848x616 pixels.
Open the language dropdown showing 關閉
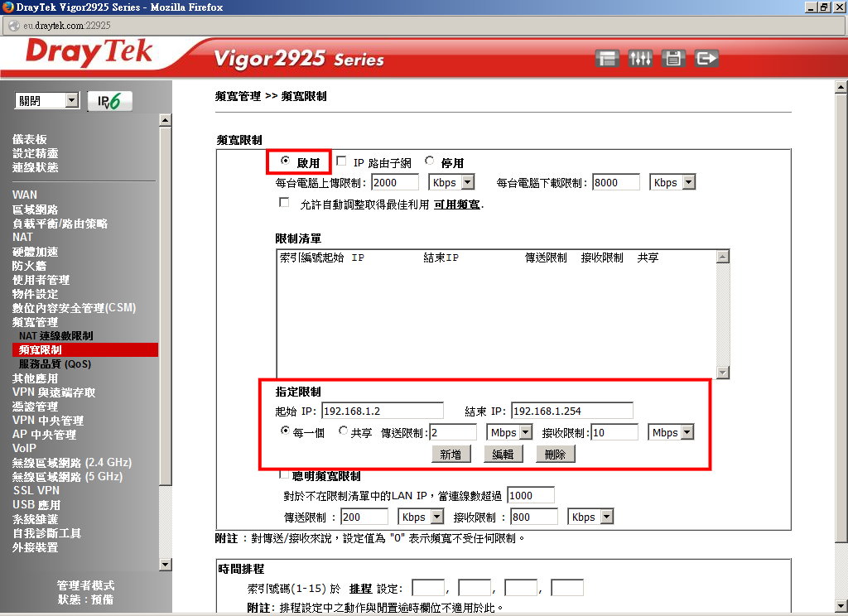point(47,101)
